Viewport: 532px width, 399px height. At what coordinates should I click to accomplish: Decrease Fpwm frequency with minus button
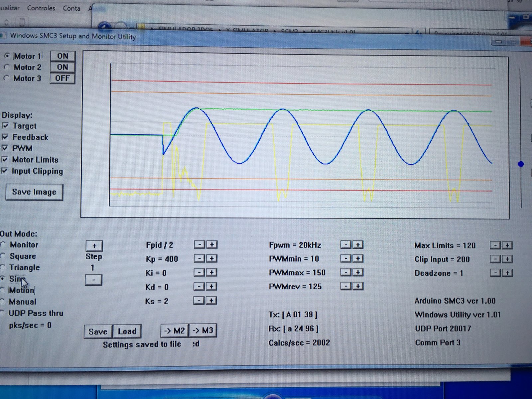click(x=346, y=245)
